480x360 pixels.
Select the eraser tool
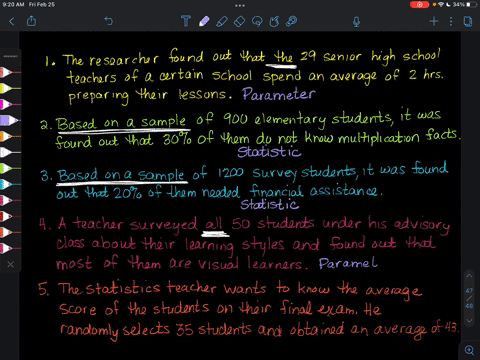239,22
